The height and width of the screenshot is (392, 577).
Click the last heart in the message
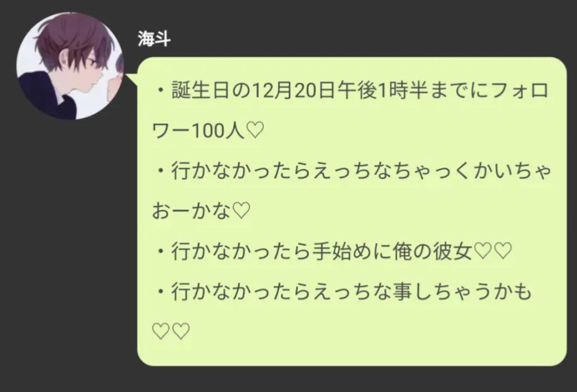click(181, 331)
